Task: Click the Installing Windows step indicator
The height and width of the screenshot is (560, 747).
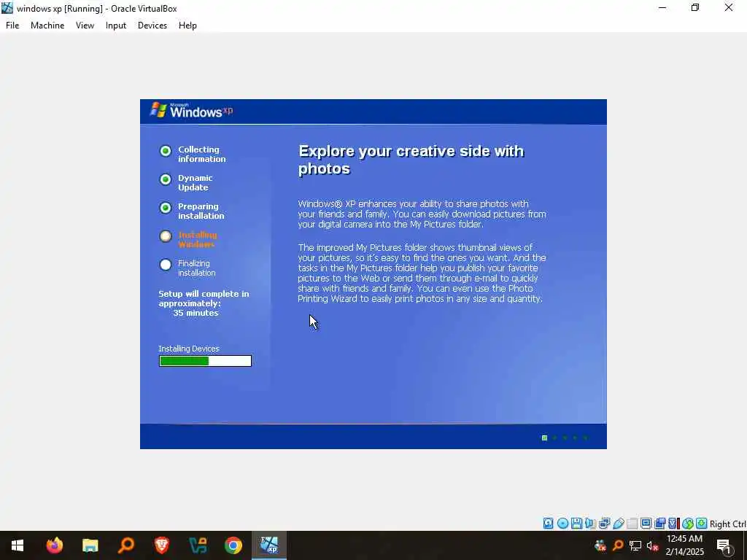Action: point(166,236)
